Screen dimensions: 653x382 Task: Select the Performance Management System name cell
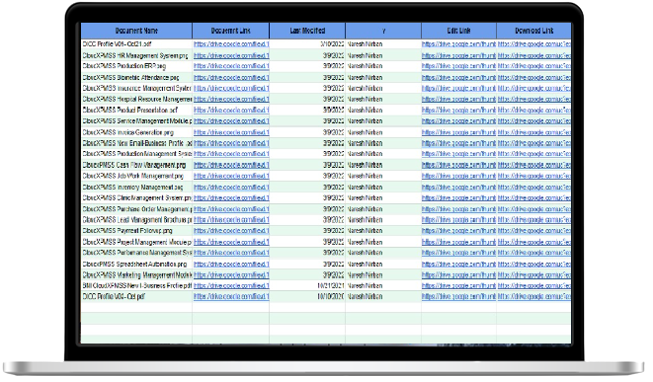(137, 252)
